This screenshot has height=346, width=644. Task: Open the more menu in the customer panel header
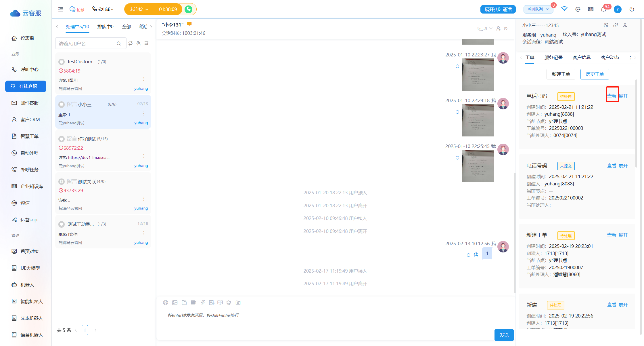[x=631, y=26]
